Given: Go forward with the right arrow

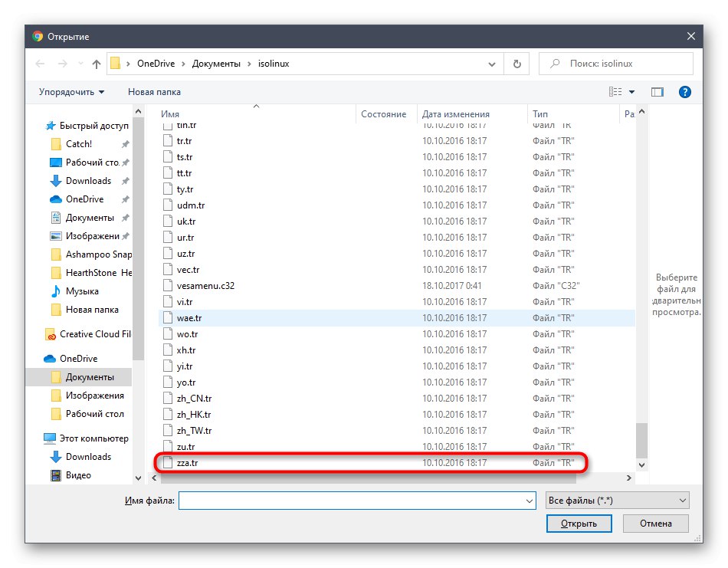Looking at the screenshot, I should pos(62,64).
